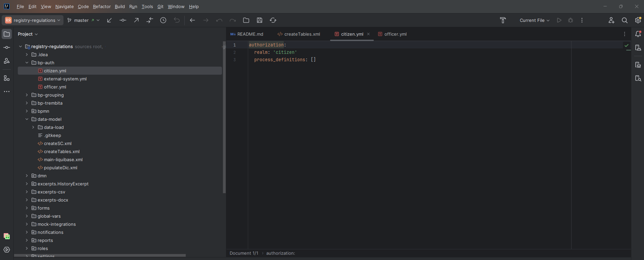
Task: Open the Git menu
Action: pyautogui.click(x=160, y=7)
